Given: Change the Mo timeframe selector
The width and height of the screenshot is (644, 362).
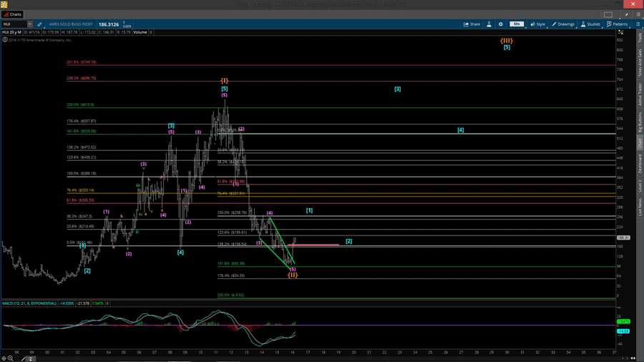Looking at the screenshot, I should [516, 24].
